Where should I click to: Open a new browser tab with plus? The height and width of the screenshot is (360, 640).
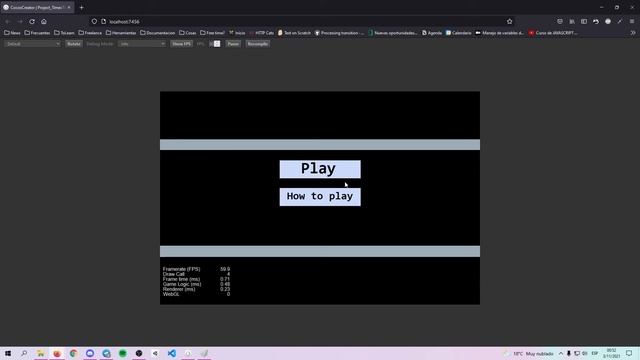coord(82,7)
